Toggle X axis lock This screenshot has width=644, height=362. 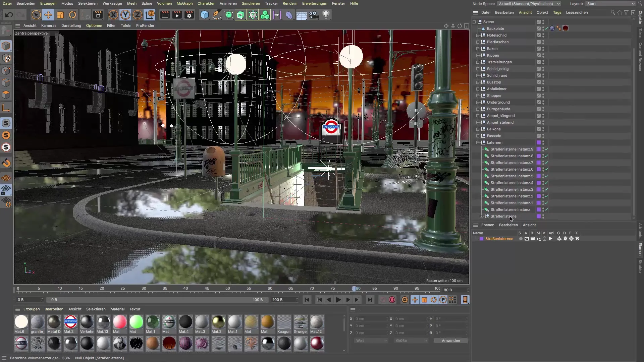(113, 15)
